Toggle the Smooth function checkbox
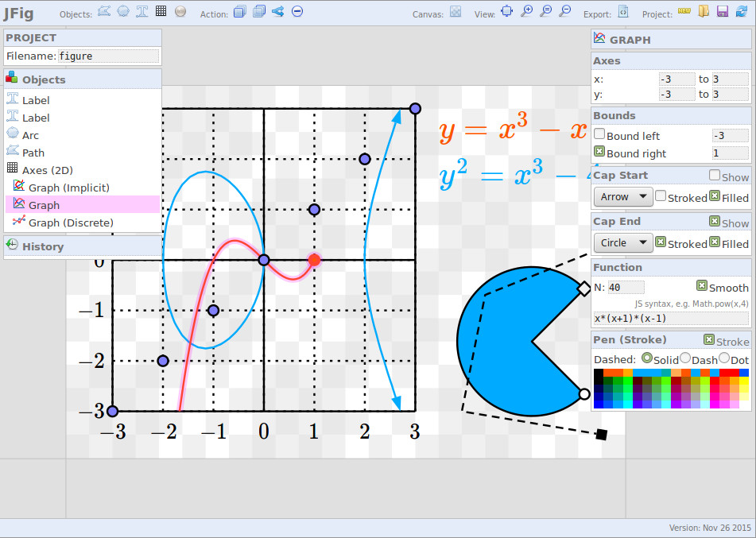The height and width of the screenshot is (538, 756). pos(702,286)
